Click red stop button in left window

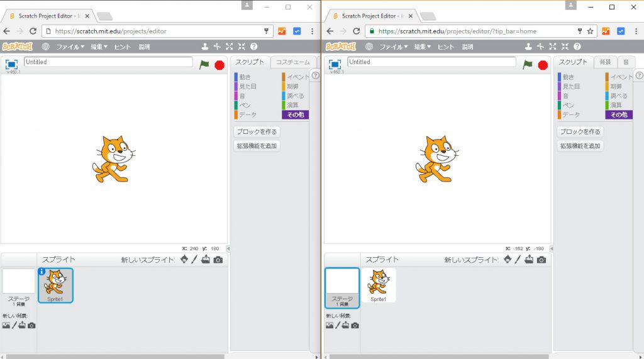click(x=219, y=65)
